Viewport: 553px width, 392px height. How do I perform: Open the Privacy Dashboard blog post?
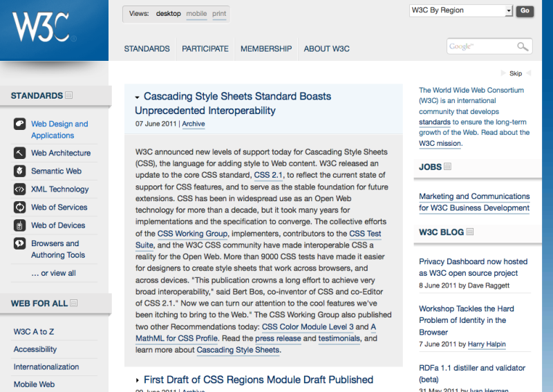(x=473, y=267)
